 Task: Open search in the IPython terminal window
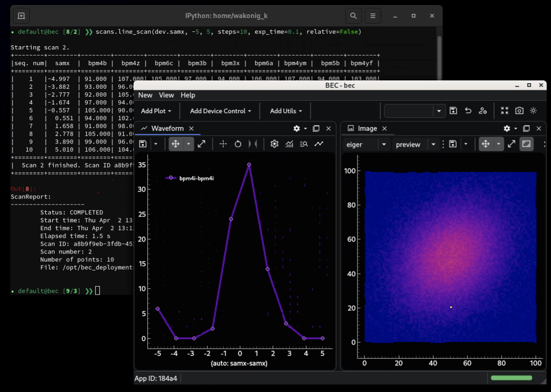coord(353,16)
